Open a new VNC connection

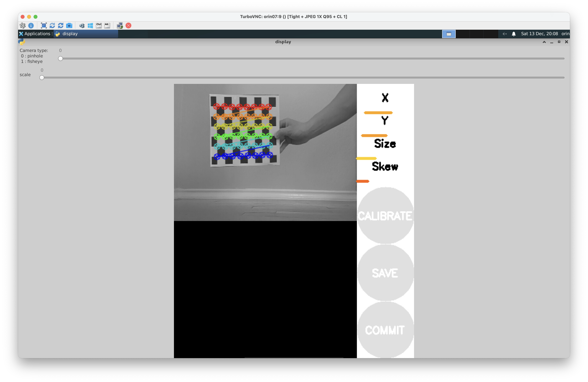(120, 25)
